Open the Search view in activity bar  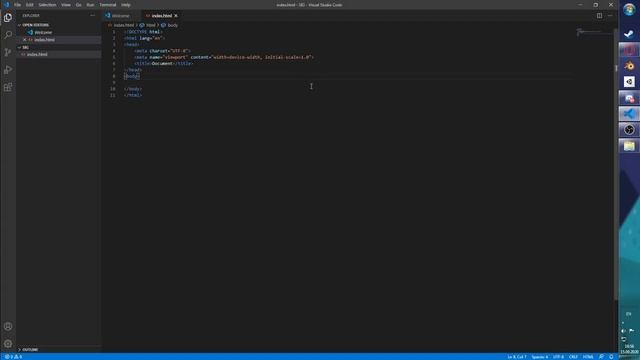tap(8, 35)
